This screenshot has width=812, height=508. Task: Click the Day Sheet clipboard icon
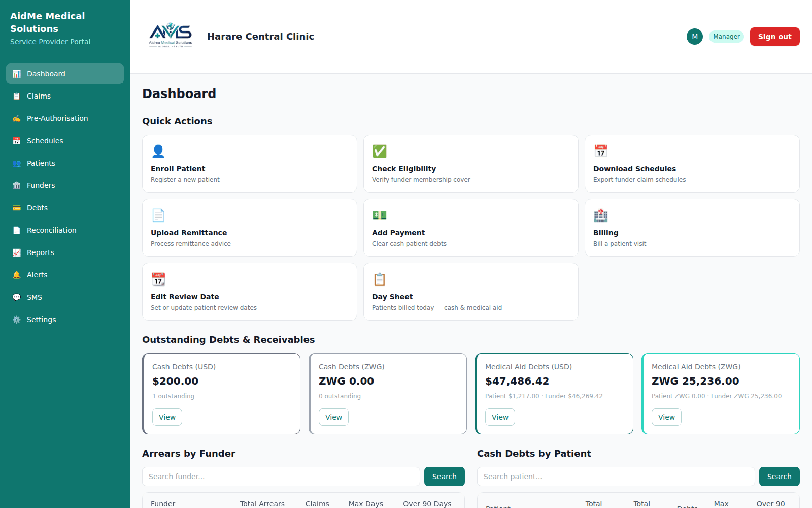point(380,279)
